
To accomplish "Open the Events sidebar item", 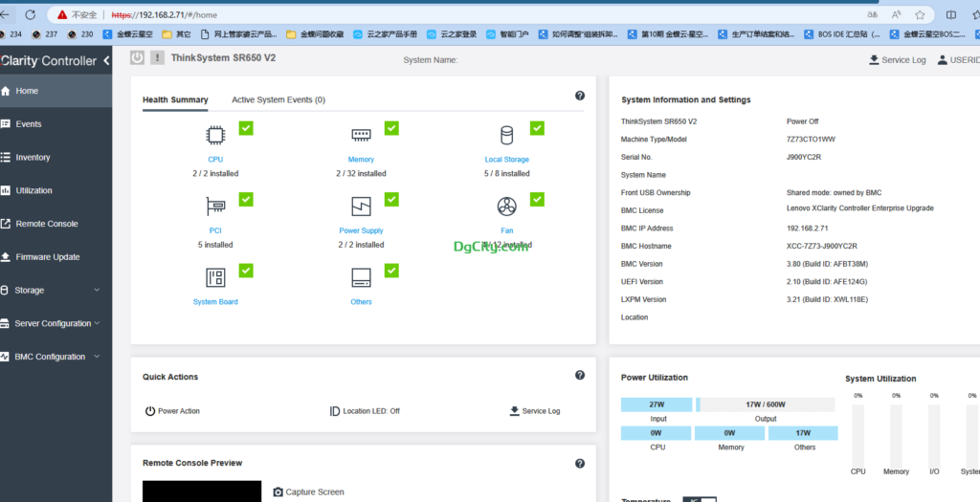I will [x=56, y=123].
